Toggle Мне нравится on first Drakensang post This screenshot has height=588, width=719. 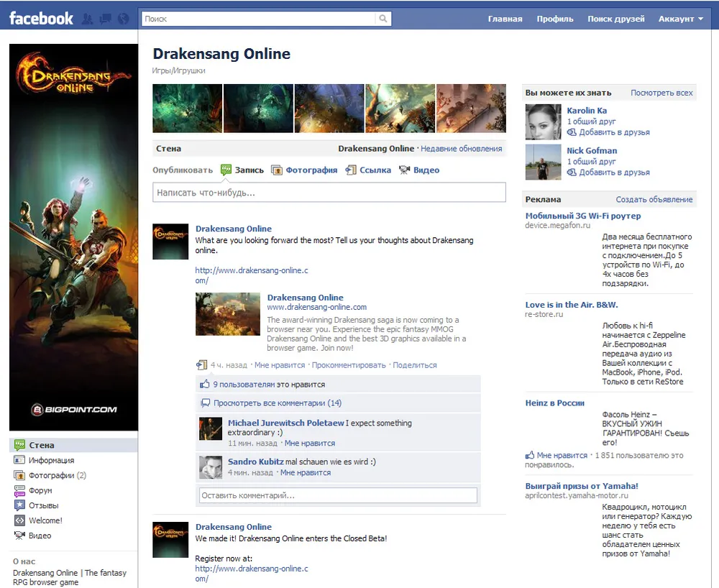click(x=280, y=365)
